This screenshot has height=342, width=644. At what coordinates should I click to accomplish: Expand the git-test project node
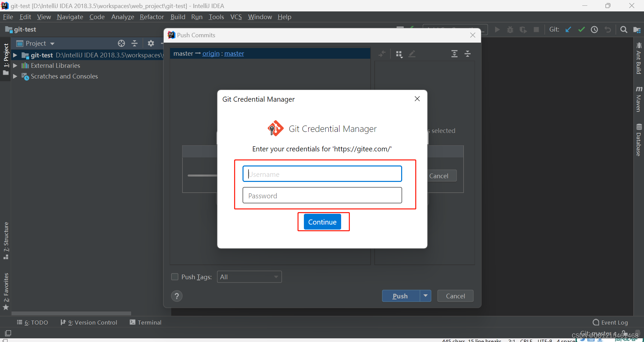point(15,55)
